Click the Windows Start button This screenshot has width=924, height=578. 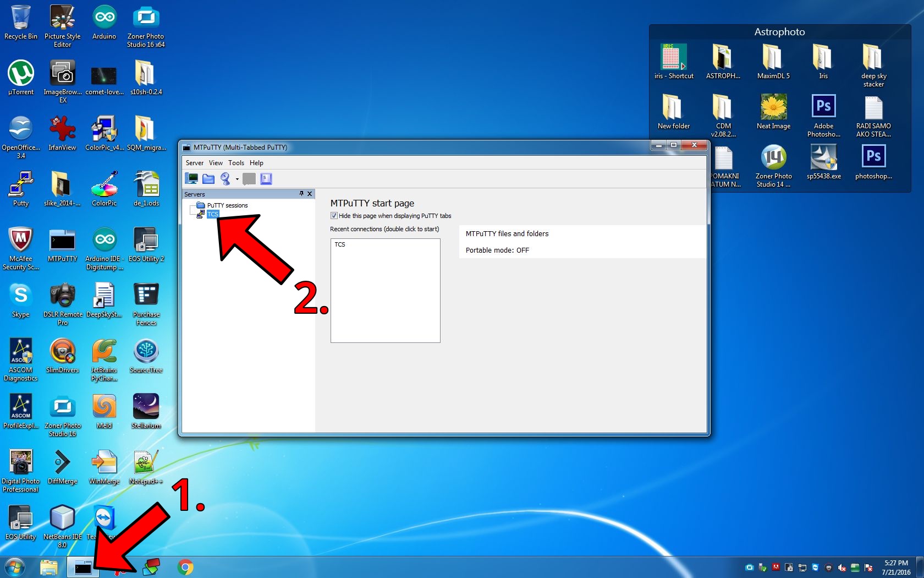point(14,567)
